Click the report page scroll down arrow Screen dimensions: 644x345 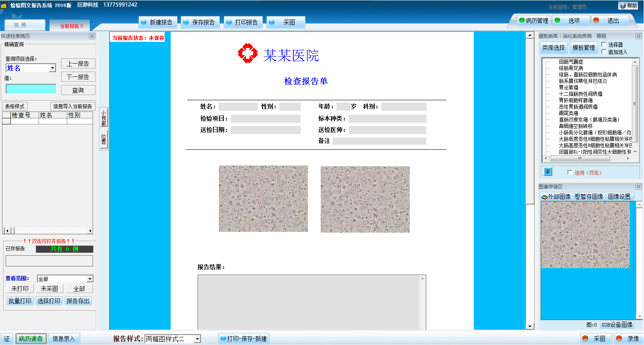pyautogui.click(x=530, y=326)
